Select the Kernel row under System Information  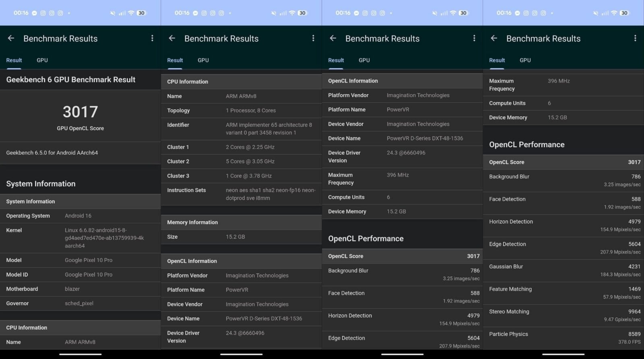[80, 238]
